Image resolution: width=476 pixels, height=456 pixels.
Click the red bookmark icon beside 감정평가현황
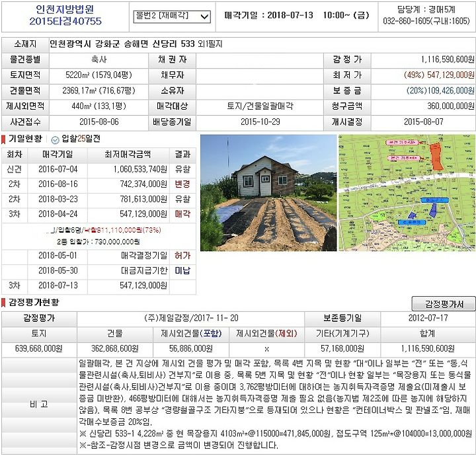(4, 303)
